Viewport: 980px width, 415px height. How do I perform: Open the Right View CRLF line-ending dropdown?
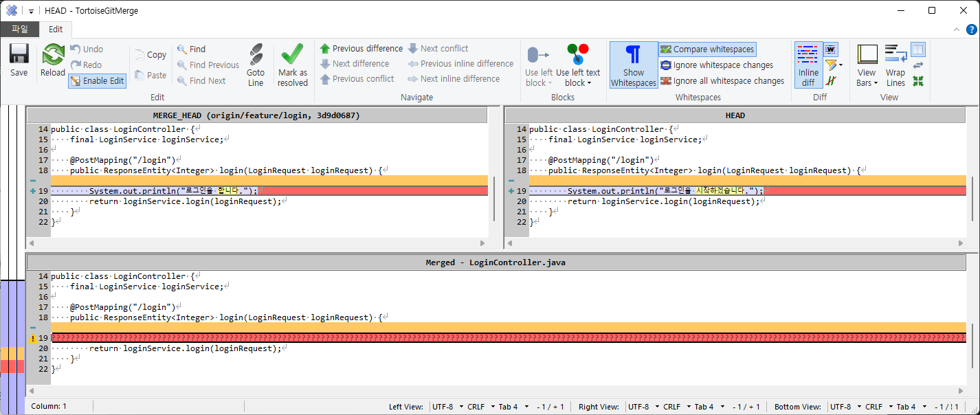tap(676, 407)
